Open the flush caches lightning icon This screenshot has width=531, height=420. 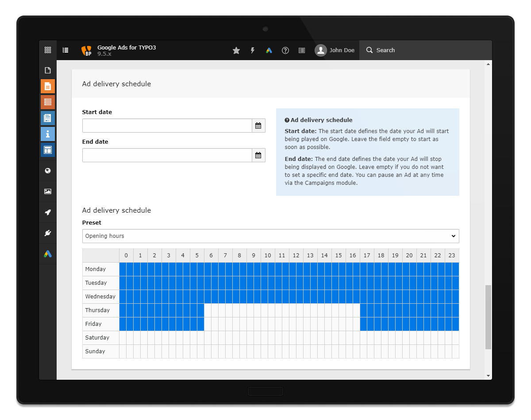[253, 50]
